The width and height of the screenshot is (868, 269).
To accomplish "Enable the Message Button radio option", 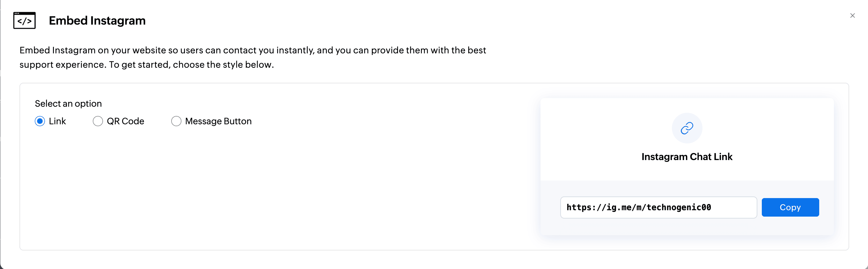I will [176, 121].
